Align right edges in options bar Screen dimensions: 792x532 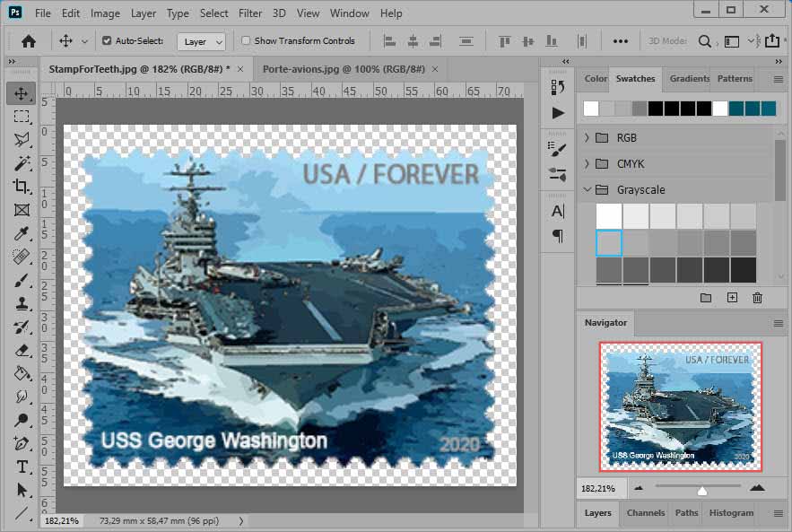click(x=435, y=41)
